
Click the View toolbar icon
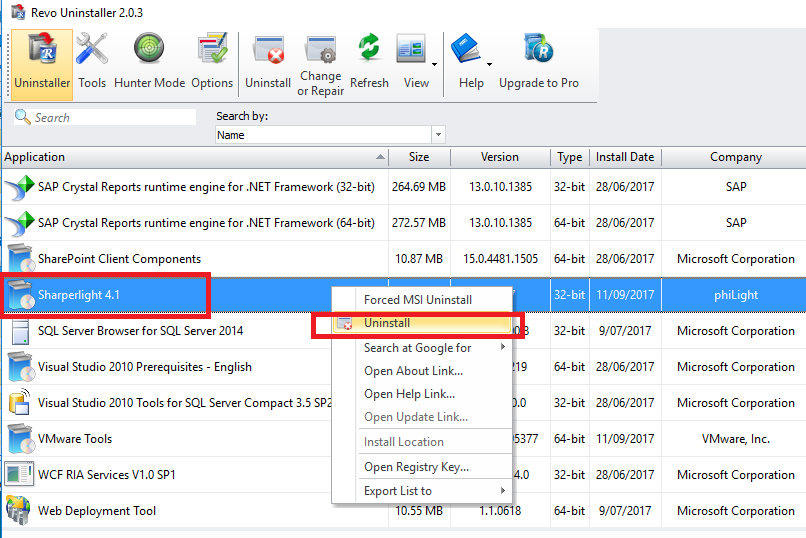click(x=411, y=50)
